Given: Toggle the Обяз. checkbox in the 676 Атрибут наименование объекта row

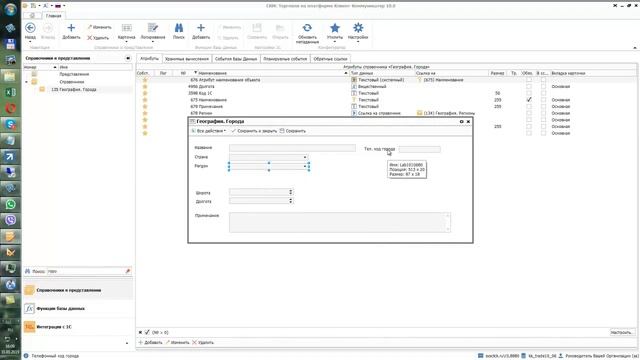Looking at the screenshot, I should (x=529, y=80).
